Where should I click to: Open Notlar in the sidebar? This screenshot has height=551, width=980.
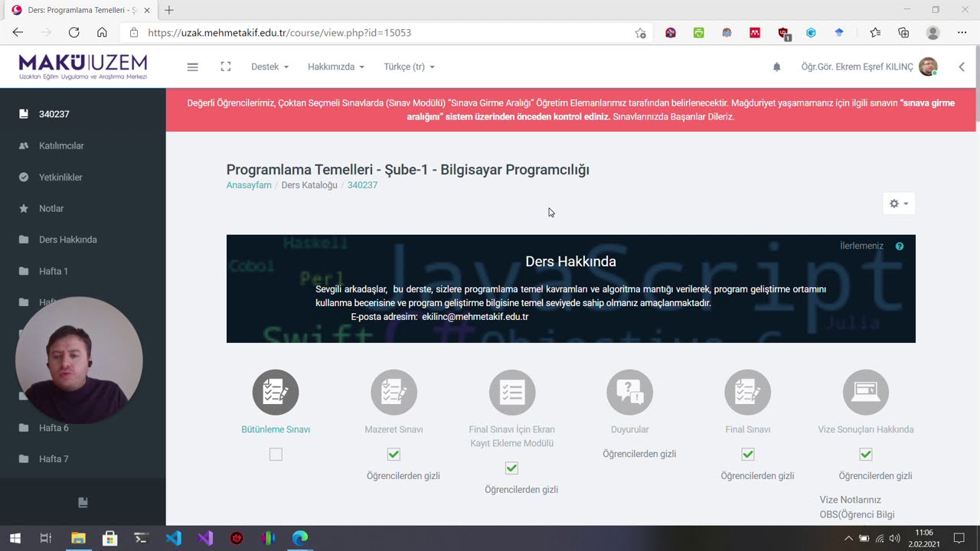pyautogui.click(x=83, y=208)
